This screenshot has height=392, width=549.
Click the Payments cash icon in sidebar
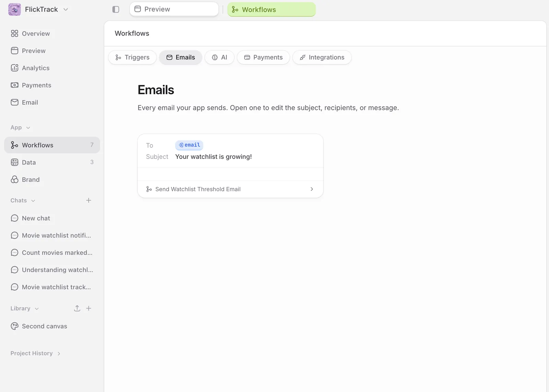click(x=14, y=85)
